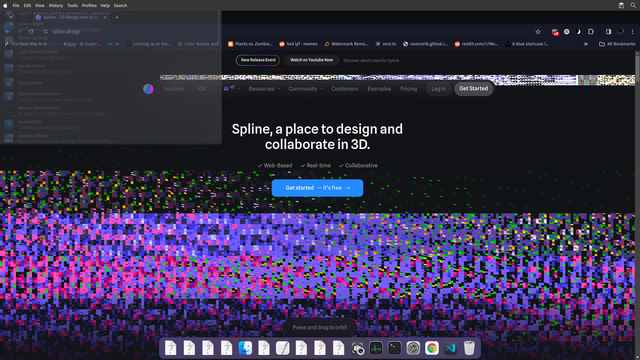640x360 pixels.
Task: Open the Examples link
Action: coord(379,89)
